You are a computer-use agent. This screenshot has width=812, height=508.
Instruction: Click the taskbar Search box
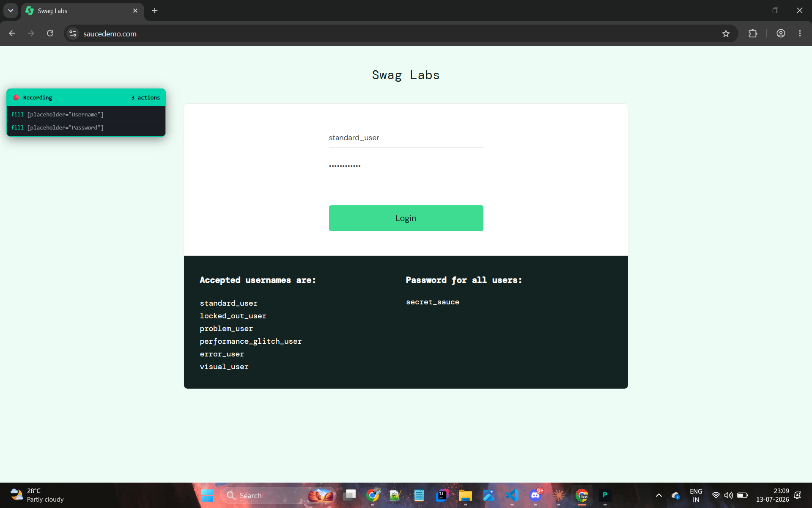278,495
